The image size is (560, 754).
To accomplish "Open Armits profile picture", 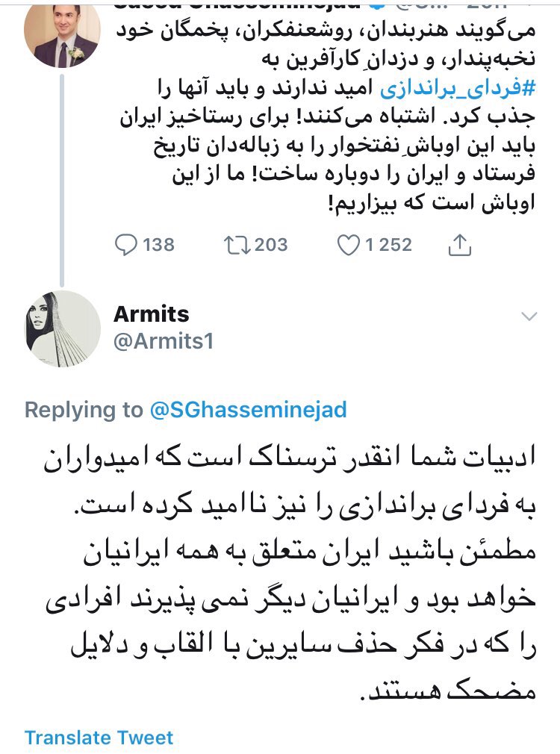I will point(63,328).
